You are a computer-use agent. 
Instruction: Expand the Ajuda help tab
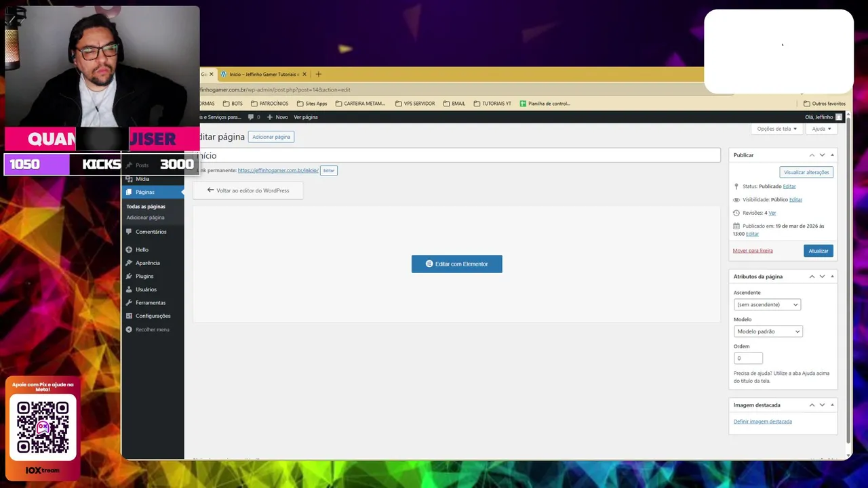click(821, 129)
